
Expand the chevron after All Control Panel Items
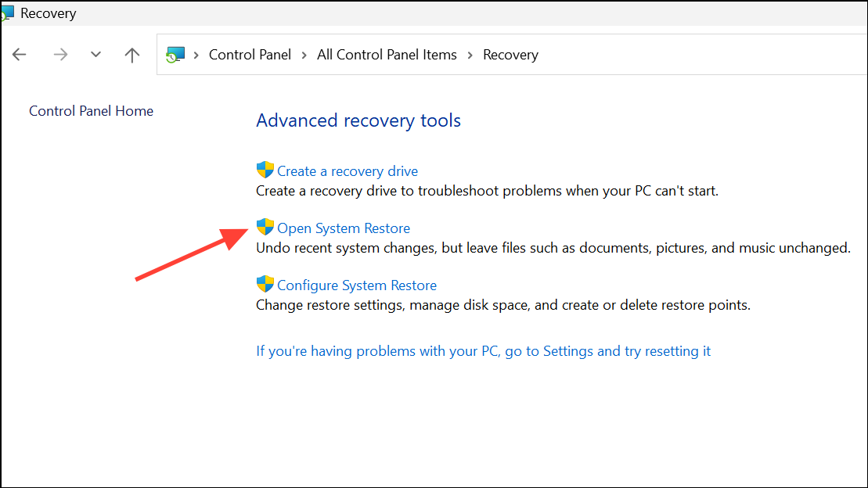tap(469, 54)
